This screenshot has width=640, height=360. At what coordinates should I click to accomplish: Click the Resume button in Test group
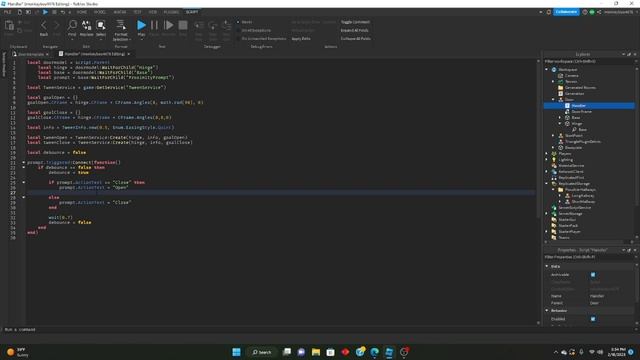[168, 26]
